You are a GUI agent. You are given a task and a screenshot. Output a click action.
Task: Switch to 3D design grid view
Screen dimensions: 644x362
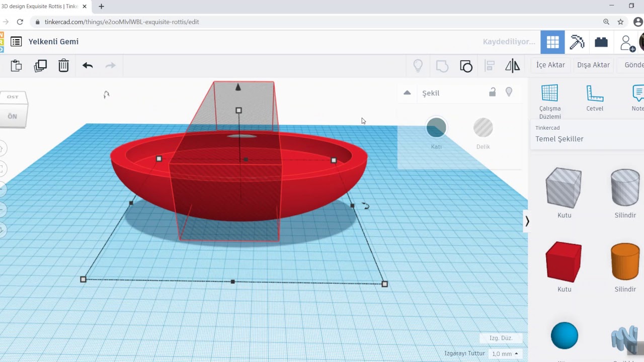click(552, 42)
